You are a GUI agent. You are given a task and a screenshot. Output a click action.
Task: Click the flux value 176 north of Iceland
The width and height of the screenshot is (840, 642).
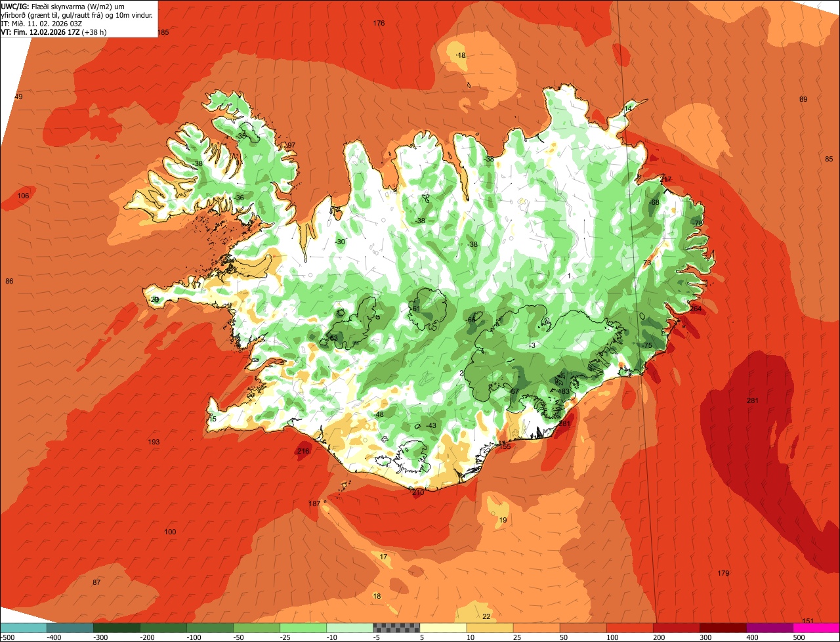pos(379,23)
